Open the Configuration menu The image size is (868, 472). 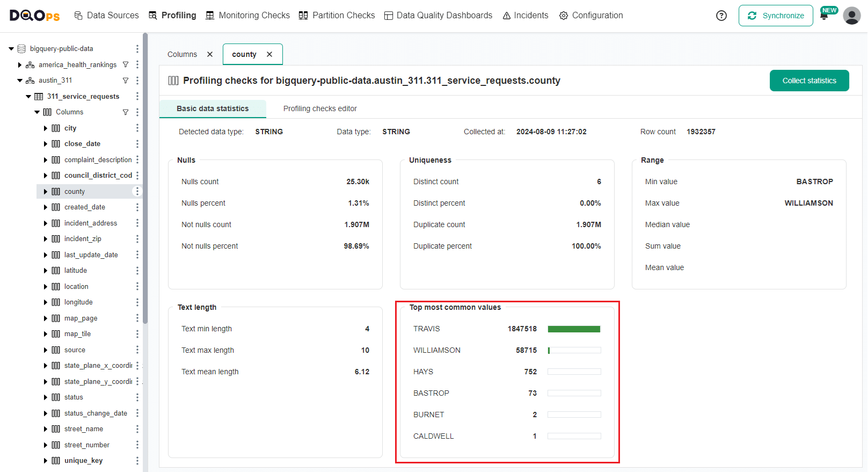[591, 16]
